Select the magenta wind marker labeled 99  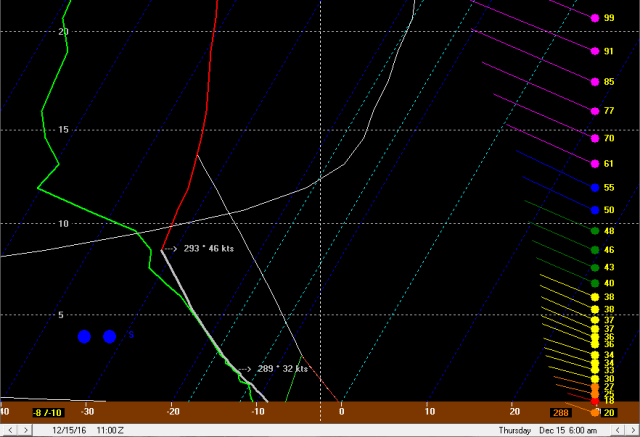(595, 18)
